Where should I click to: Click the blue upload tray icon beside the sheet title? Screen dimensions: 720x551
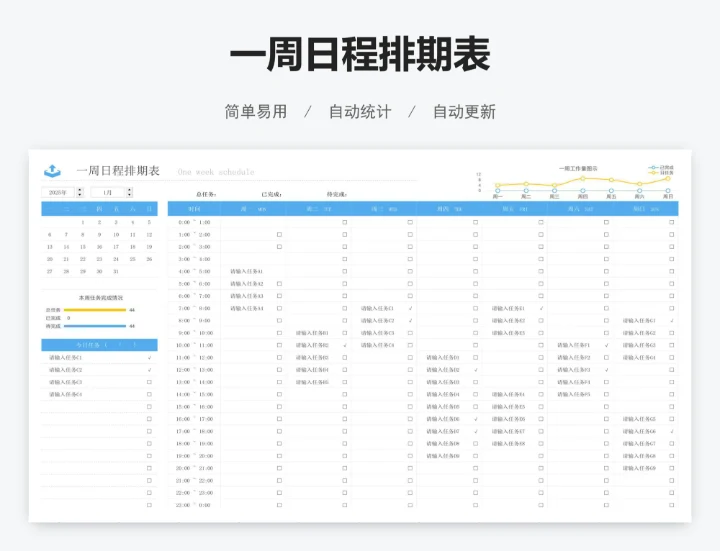[x=52, y=171]
